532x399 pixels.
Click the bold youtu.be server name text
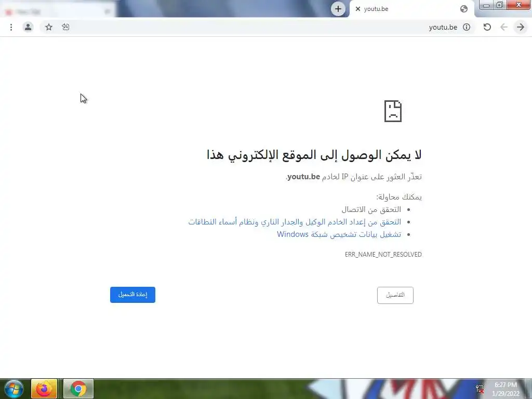[x=303, y=177]
